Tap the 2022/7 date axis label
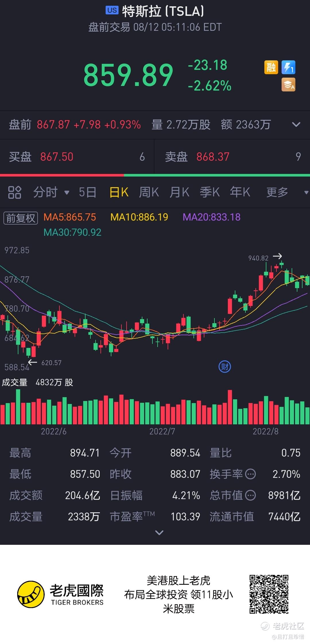This screenshot has height=644, width=310. tap(162, 431)
